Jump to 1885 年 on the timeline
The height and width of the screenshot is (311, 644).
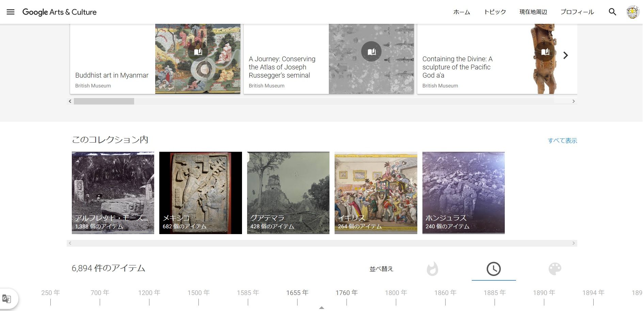pos(495,293)
